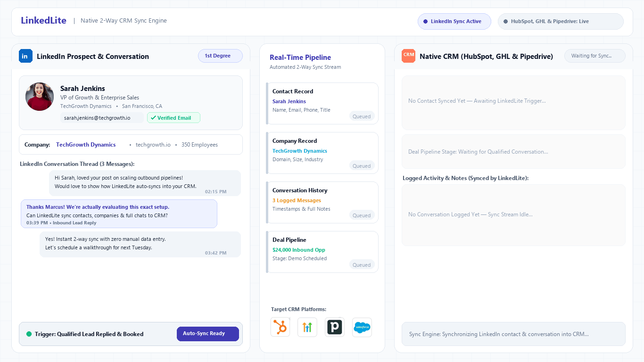Image resolution: width=644 pixels, height=362 pixels.
Task: Open the Deal Pipeline card
Action: click(x=322, y=252)
